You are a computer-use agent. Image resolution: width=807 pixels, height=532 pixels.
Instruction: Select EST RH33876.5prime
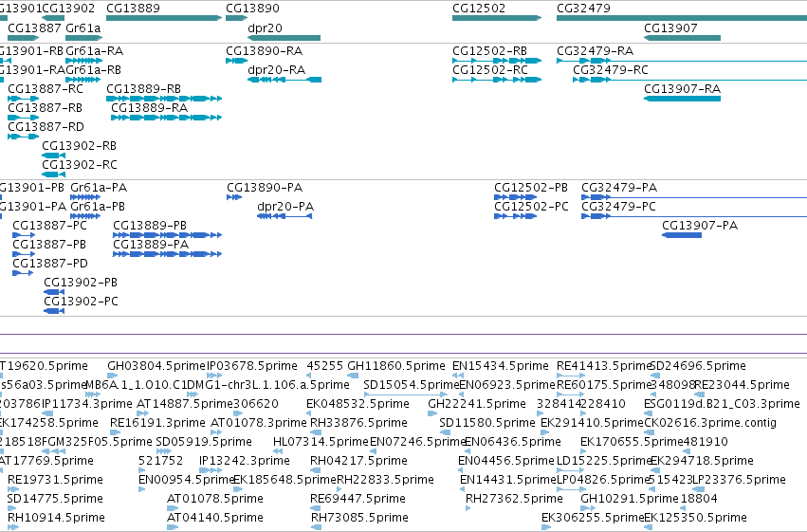click(358, 423)
